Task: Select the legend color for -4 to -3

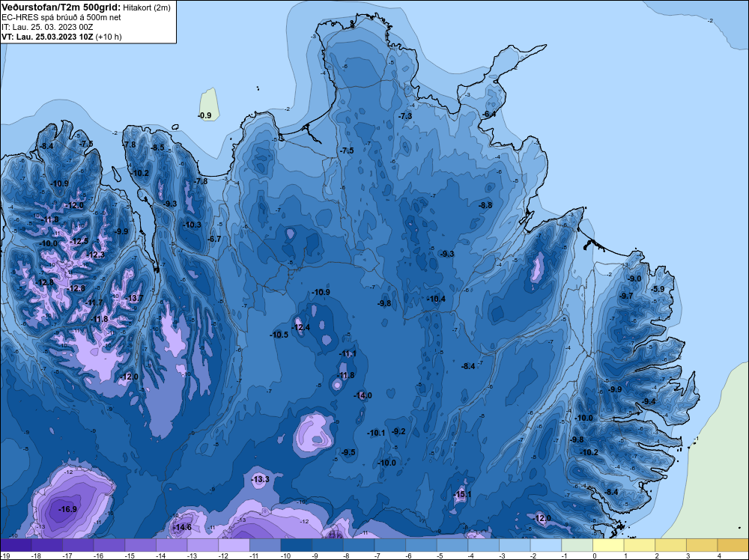Action: coord(483,545)
